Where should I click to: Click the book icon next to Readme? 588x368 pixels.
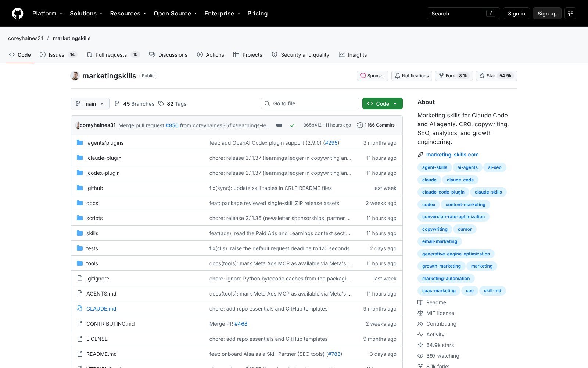coord(420,302)
